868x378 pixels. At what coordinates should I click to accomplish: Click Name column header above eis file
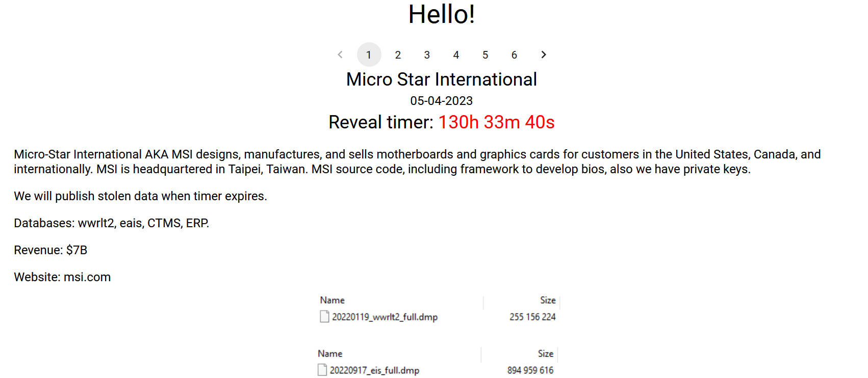pos(330,354)
